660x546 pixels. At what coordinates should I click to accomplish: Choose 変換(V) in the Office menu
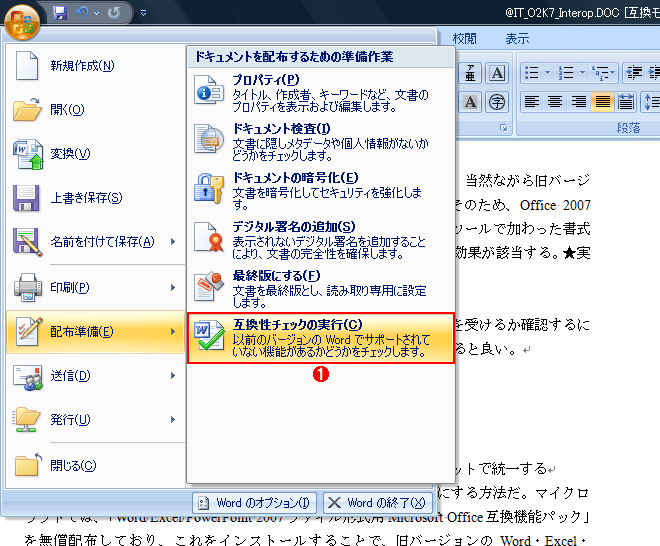96,154
